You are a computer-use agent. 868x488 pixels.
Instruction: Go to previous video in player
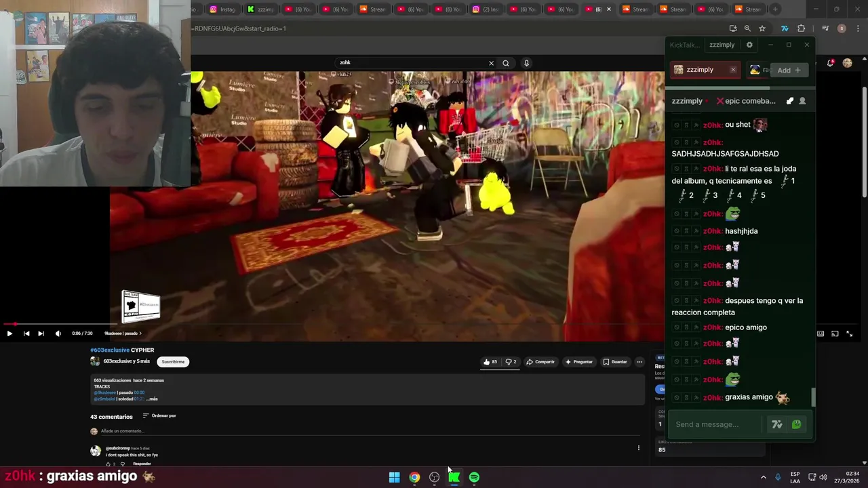pos(26,333)
